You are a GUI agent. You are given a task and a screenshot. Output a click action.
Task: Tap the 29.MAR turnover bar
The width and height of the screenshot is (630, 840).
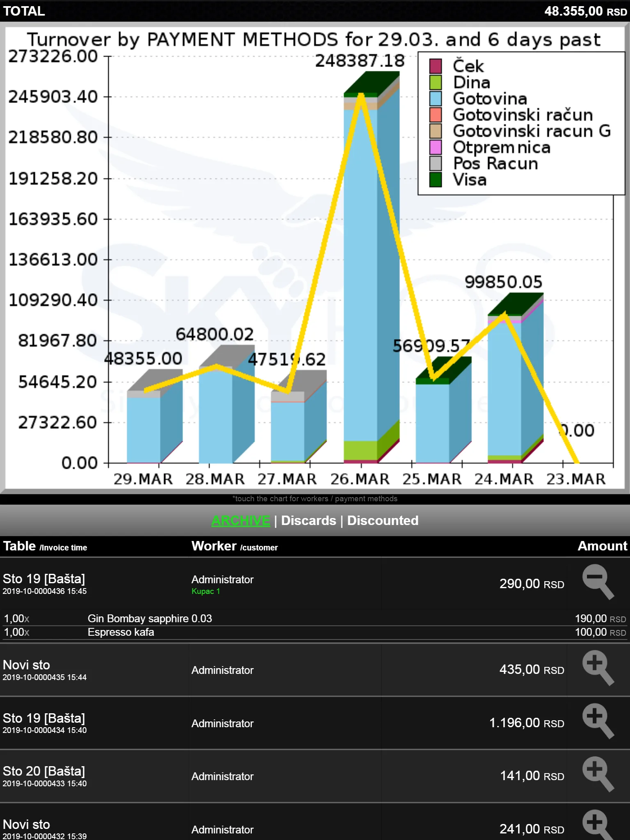coord(155,416)
